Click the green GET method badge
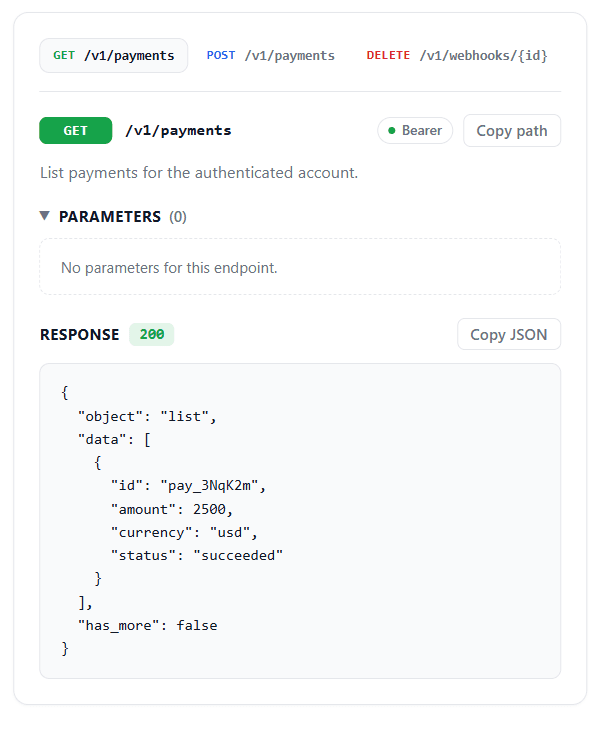 tap(76, 131)
